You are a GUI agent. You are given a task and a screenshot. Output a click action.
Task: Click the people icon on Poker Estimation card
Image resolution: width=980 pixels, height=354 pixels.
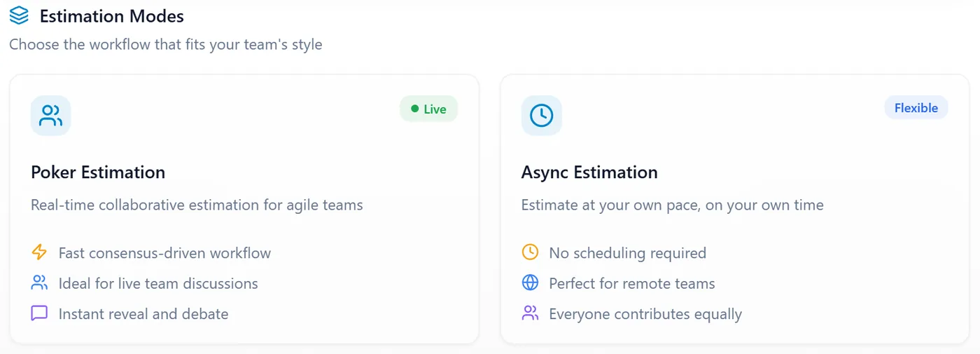[x=51, y=116]
